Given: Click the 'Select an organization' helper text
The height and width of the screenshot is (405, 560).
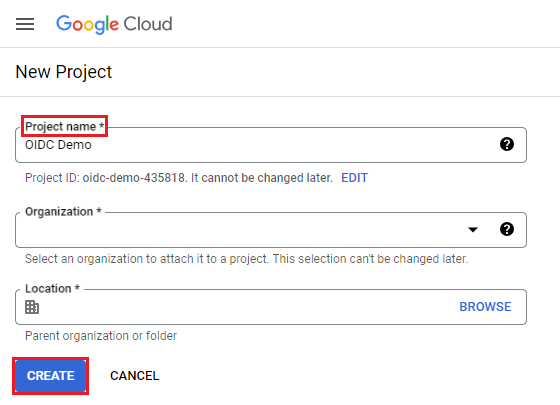Looking at the screenshot, I should [x=246, y=259].
